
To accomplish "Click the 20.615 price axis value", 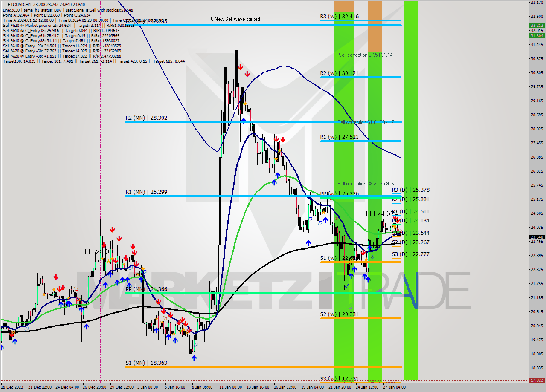I will click(x=536, y=311).
